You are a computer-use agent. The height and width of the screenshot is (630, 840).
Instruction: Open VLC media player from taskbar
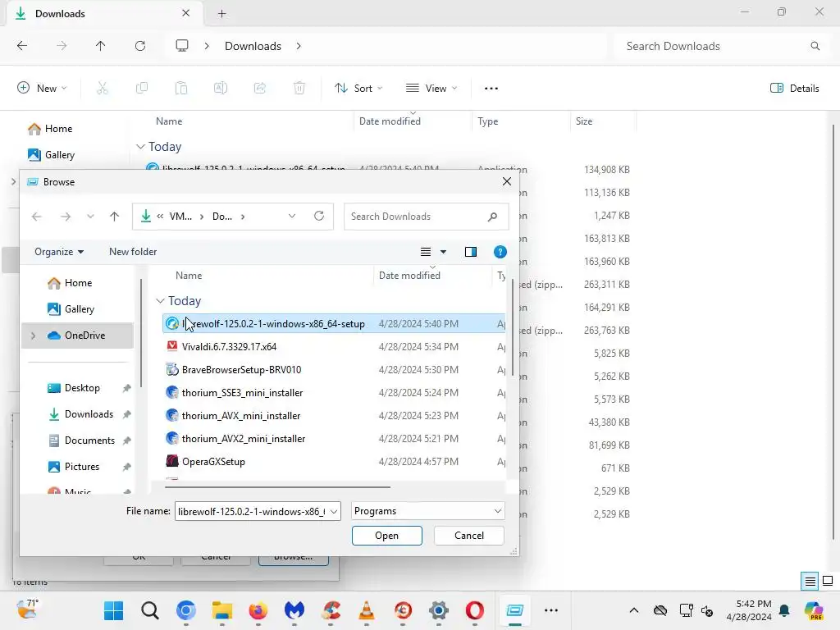click(367, 610)
